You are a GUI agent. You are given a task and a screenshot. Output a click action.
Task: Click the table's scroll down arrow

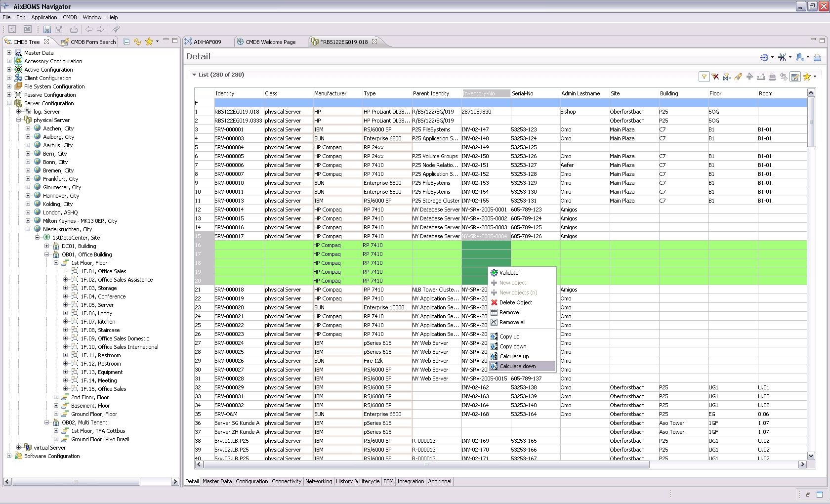click(x=811, y=456)
